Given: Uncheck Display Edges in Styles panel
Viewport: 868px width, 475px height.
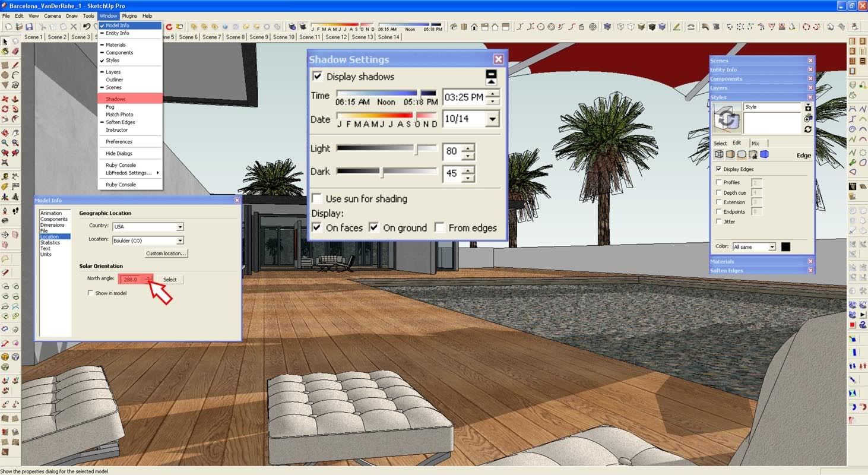Looking at the screenshot, I should 719,169.
